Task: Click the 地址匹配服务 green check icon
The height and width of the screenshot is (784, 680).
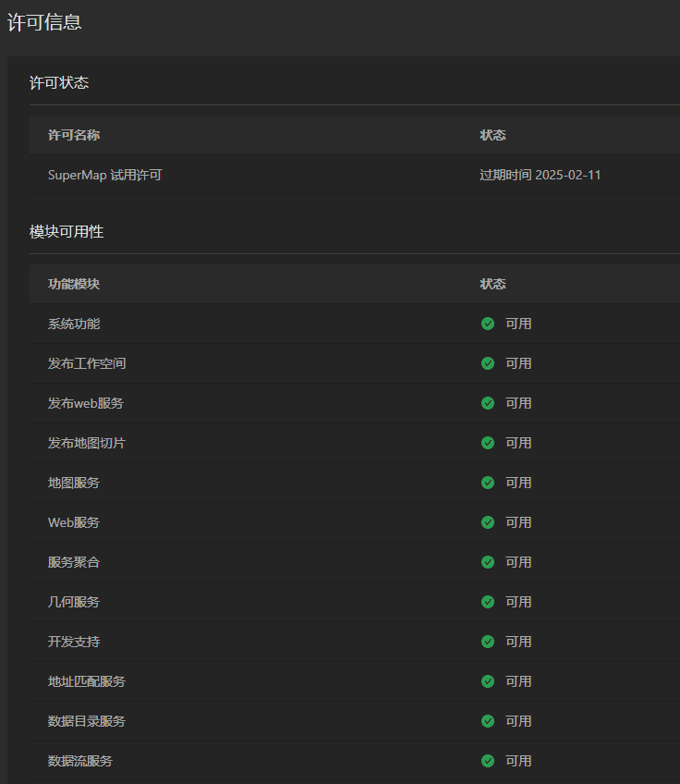Action: pyautogui.click(x=488, y=681)
